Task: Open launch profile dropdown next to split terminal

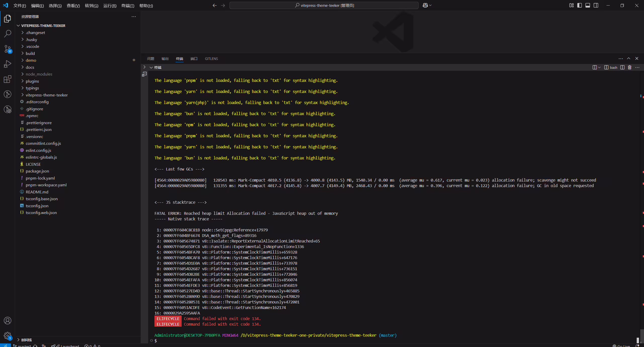Action: [x=599, y=67]
